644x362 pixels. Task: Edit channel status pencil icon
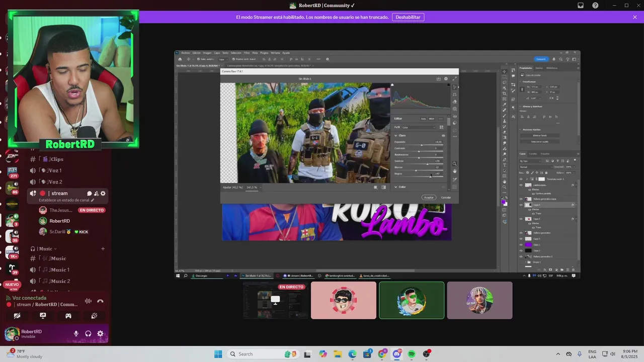(x=93, y=200)
